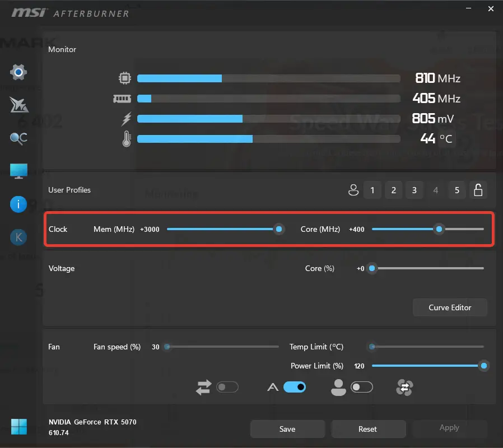Image resolution: width=503 pixels, height=448 pixels.
Task: Click the User Profiles label
Action: pyautogui.click(x=69, y=190)
